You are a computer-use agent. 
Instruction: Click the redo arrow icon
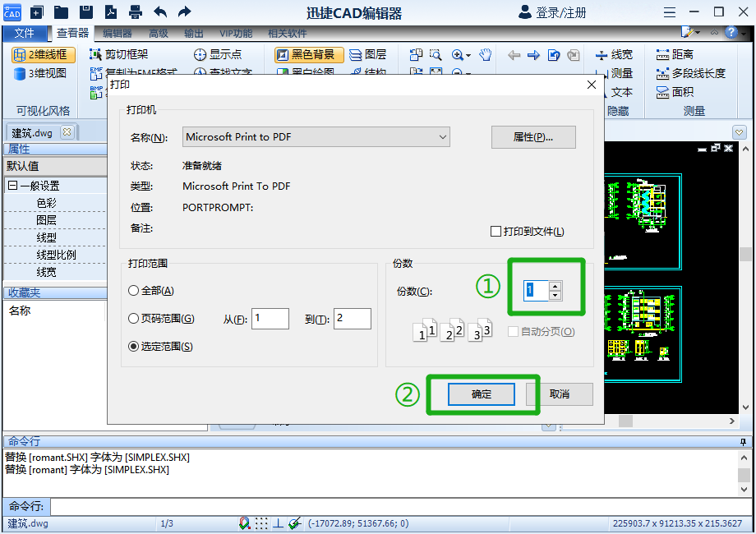point(185,12)
